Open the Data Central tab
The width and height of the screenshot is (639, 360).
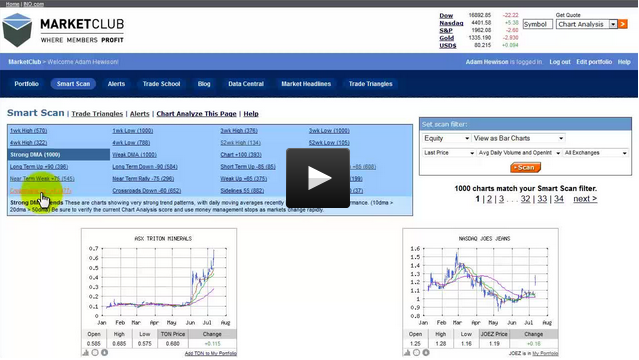[246, 84]
